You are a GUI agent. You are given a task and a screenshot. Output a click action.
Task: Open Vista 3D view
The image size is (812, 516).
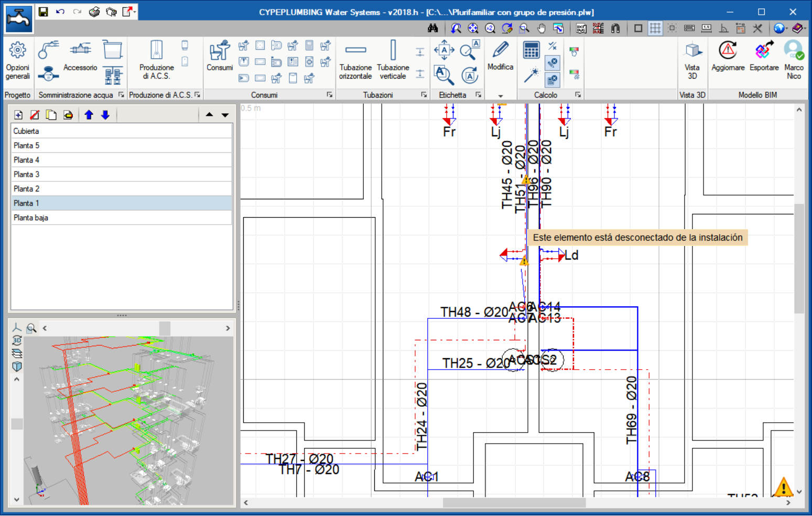coord(692,61)
